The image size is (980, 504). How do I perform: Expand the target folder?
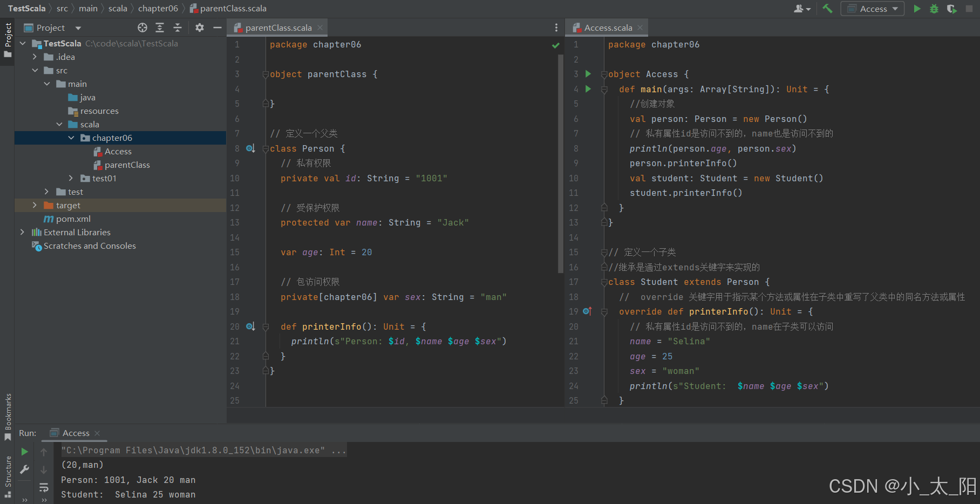pyautogui.click(x=35, y=205)
